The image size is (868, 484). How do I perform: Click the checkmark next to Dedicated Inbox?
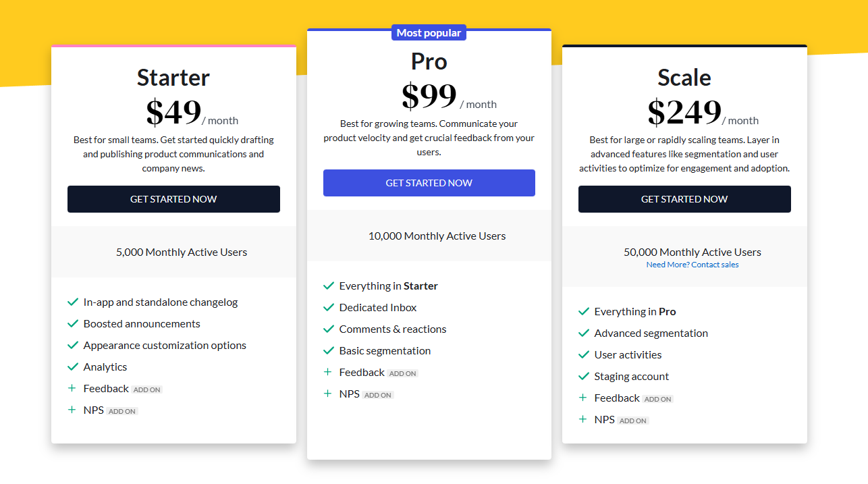pos(329,307)
